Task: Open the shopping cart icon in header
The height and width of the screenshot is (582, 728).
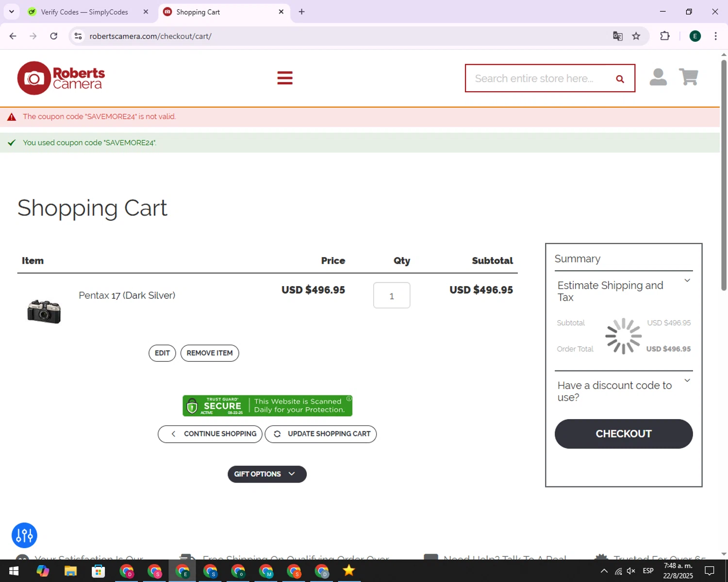Action: click(688, 77)
